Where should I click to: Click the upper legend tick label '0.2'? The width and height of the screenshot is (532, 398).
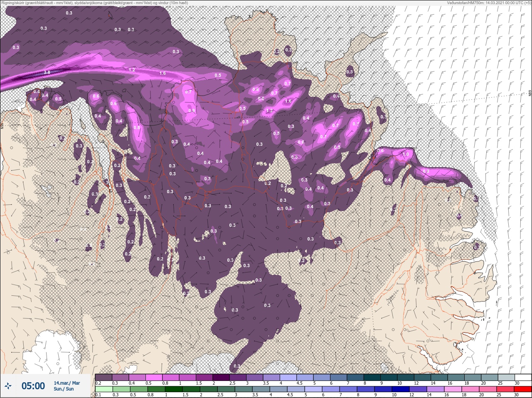click(98, 383)
